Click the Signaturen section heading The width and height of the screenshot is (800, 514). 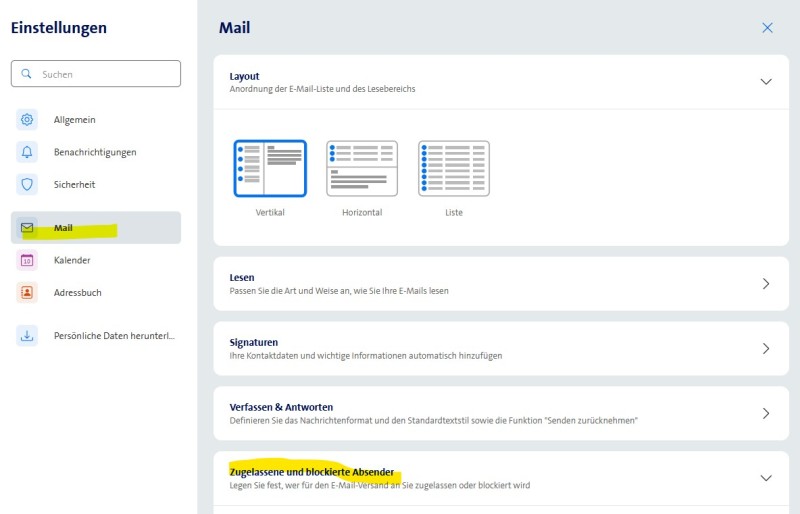tap(254, 342)
